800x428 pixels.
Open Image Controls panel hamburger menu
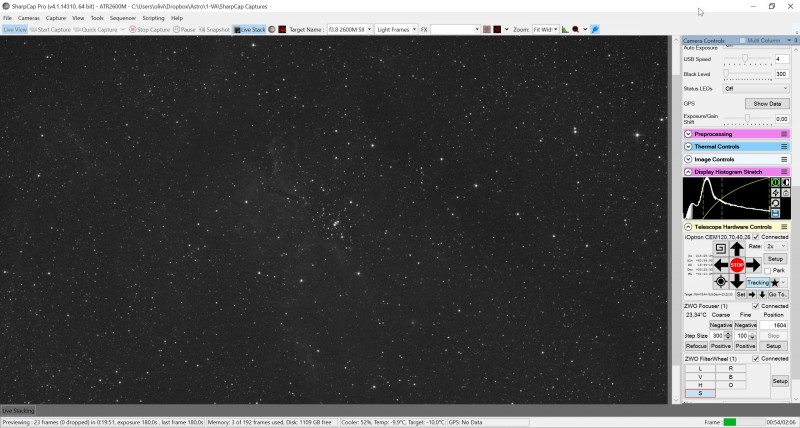tap(784, 160)
